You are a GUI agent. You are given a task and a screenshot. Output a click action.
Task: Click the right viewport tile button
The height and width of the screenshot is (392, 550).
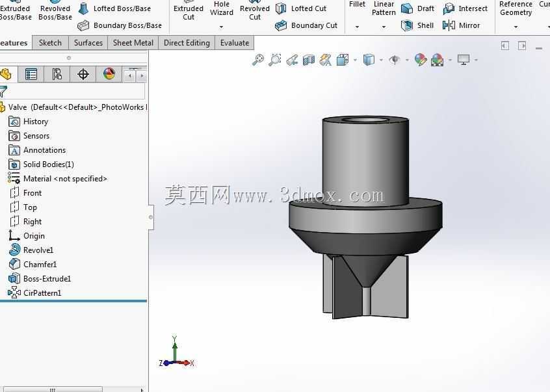tap(522, 46)
